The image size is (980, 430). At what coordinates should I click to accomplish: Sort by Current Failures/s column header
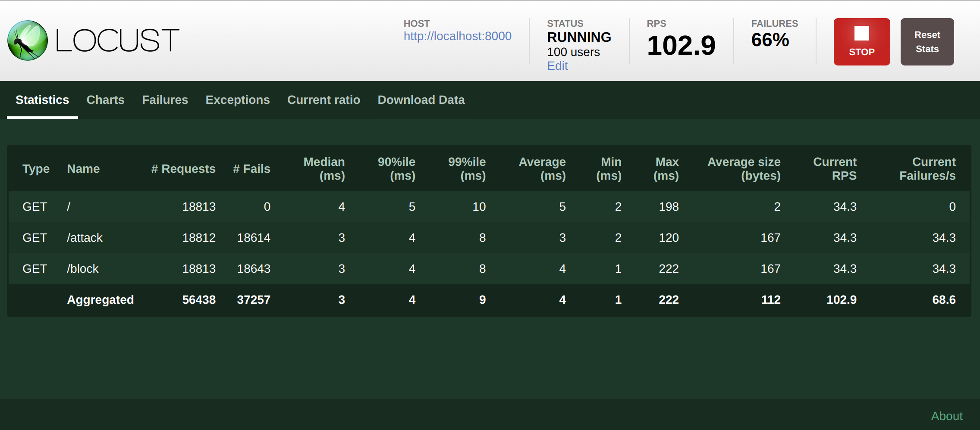pos(927,169)
